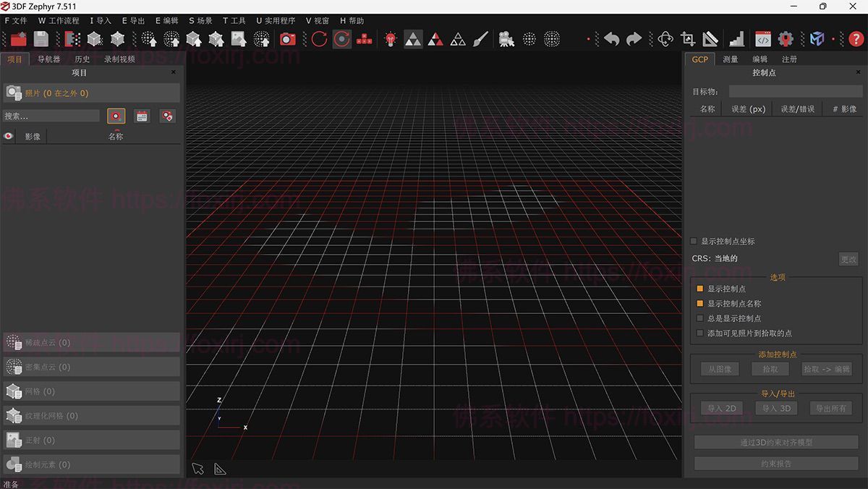Open the settings gear icon near toolbar right
The width and height of the screenshot is (868, 489).
click(786, 39)
